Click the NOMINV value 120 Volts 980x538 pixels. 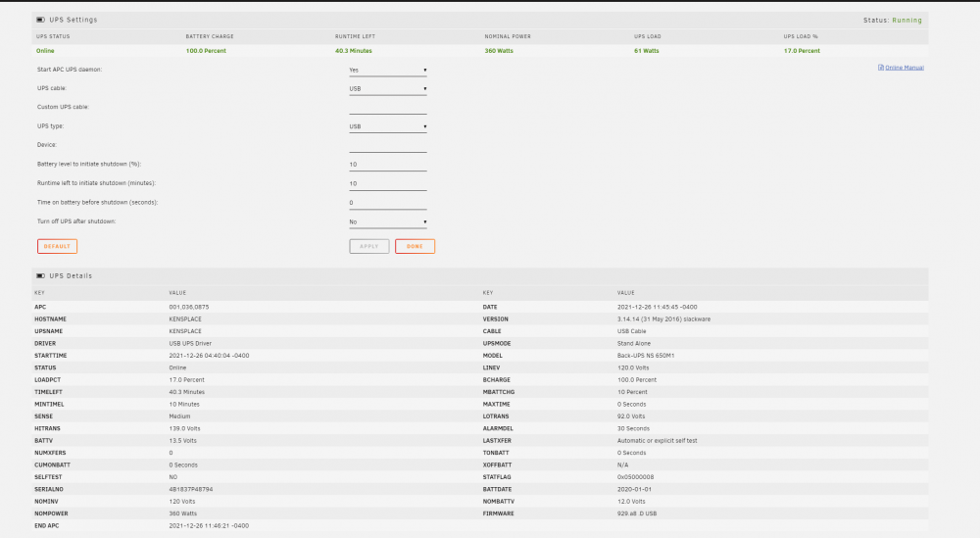[182, 501]
